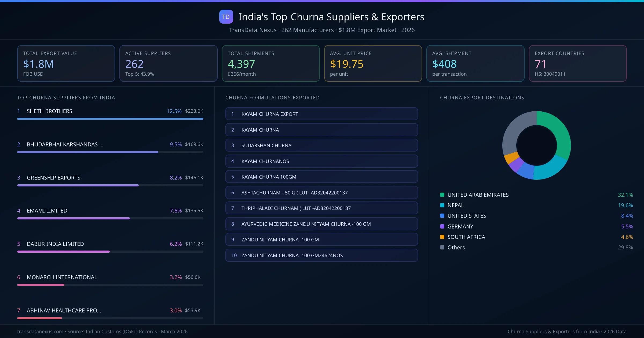The image size is (644, 338).
Task: Expand the KAYAM CHURNA EXPORT formulation row
Action: 321,114
